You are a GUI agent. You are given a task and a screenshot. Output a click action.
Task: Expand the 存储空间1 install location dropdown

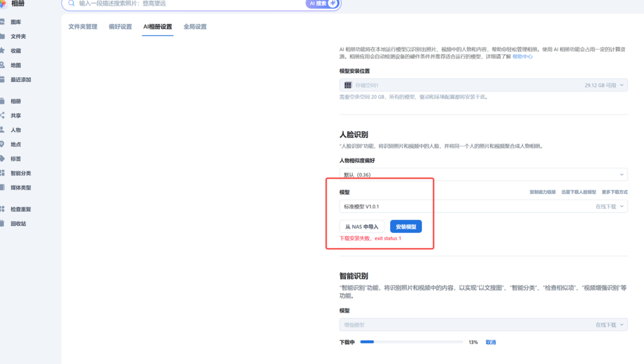click(483, 85)
